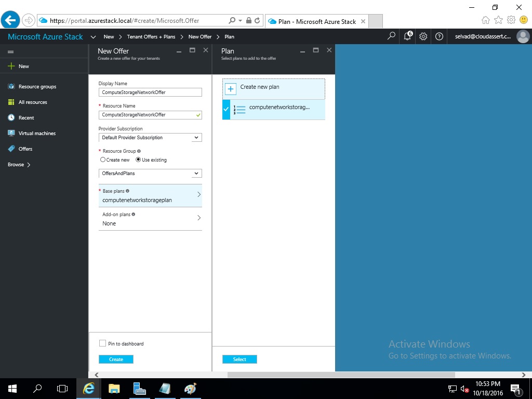Expand the Add-on plans chevron
Viewport: 532px width, 399px height.
coord(199,218)
